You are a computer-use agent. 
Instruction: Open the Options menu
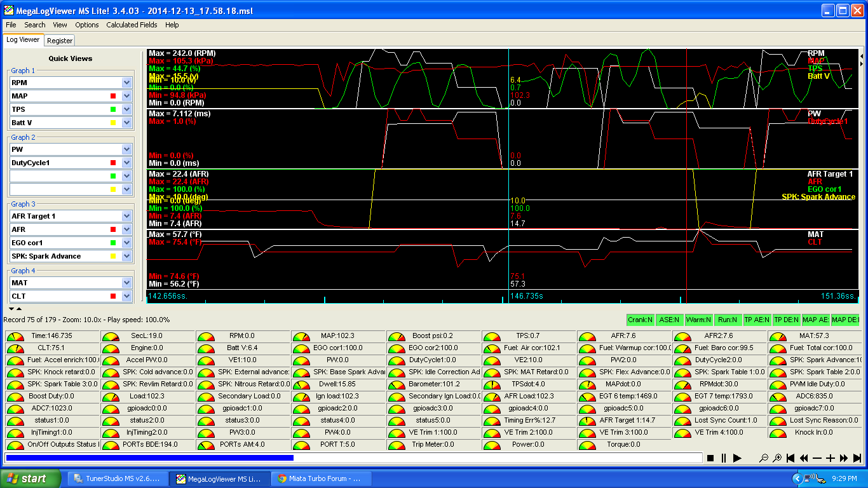[x=86, y=25]
